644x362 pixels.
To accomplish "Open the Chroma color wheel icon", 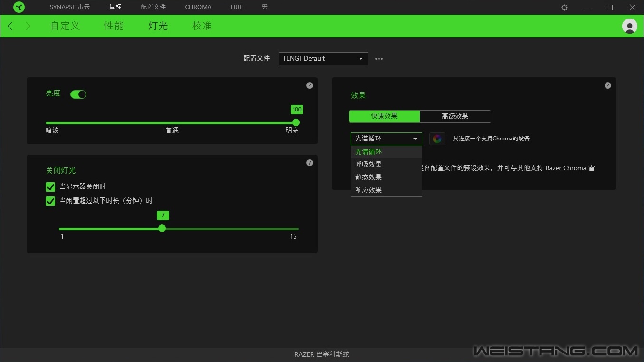I will [x=437, y=139].
